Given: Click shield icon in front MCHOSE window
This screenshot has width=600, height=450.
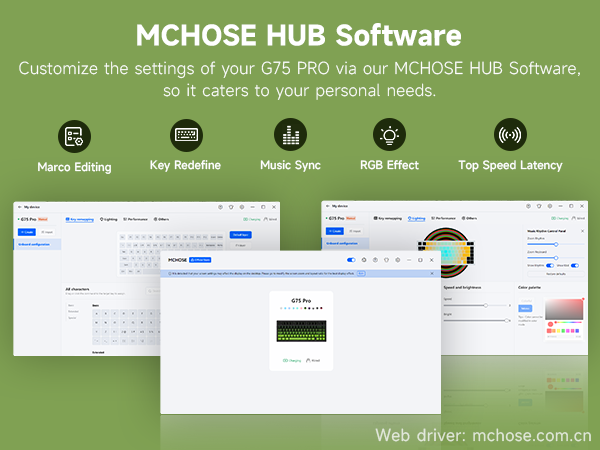Looking at the screenshot, I should pos(385,260).
